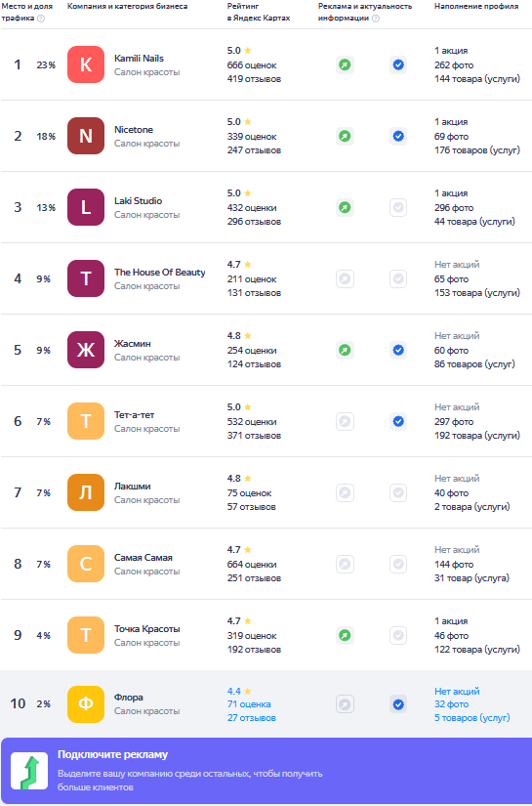532x806 pixels.
Task: Click the green ad icon for Жасмин
Action: coord(346,350)
